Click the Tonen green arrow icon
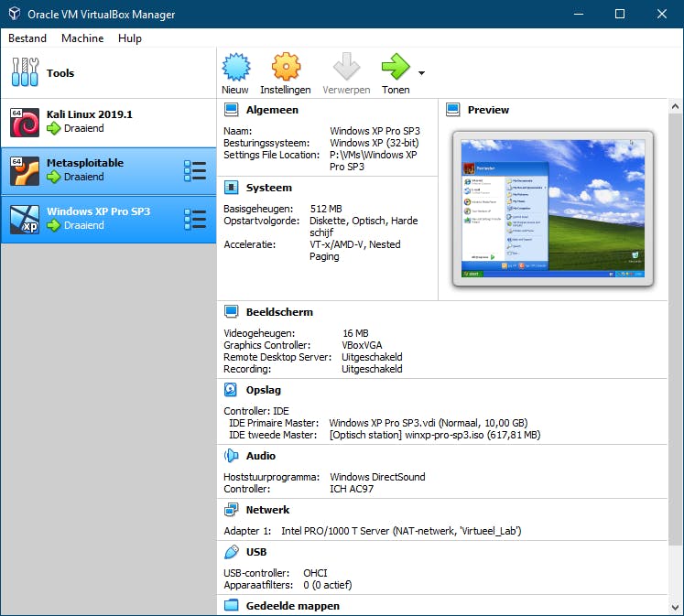Viewport: 684px width, 616px height. [x=396, y=68]
